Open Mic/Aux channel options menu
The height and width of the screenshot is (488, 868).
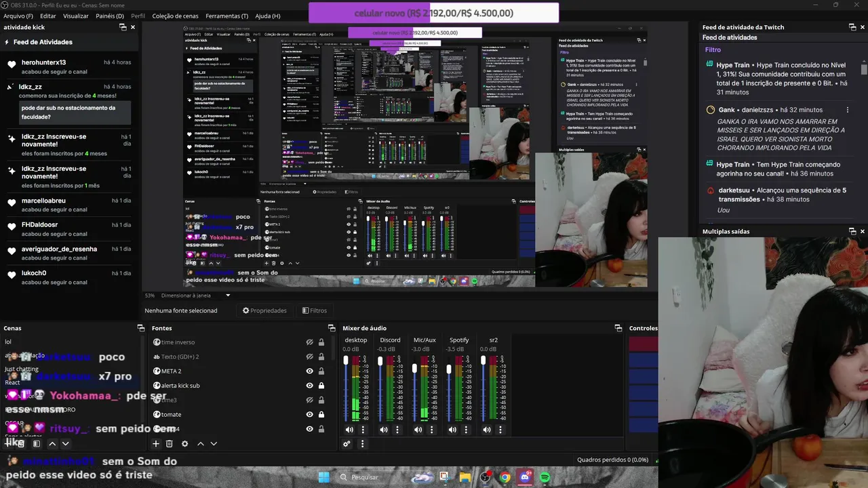(x=431, y=430)
